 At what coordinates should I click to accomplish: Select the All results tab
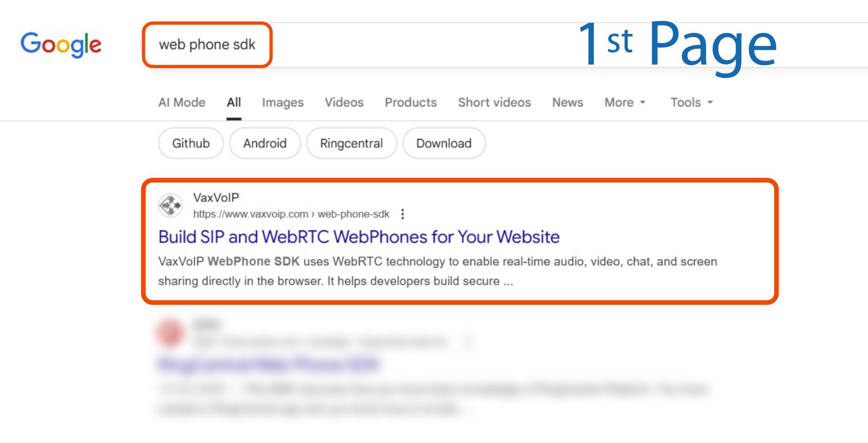(233, 103)
